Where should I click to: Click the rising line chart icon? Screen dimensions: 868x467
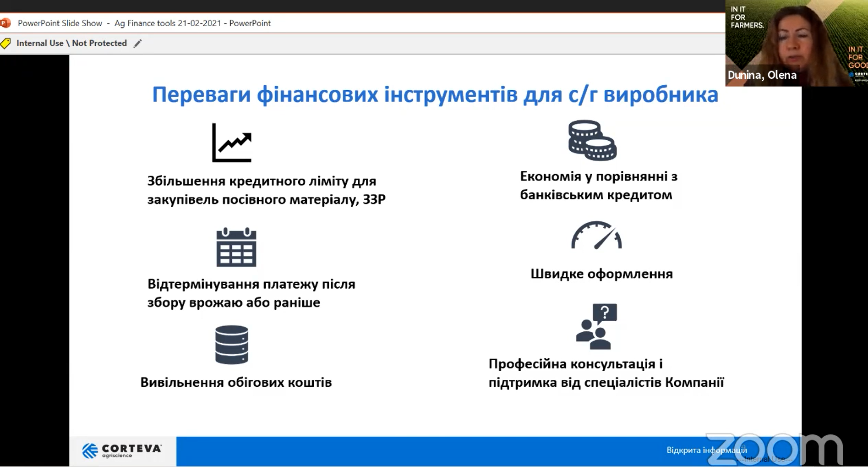click(232, 143)
